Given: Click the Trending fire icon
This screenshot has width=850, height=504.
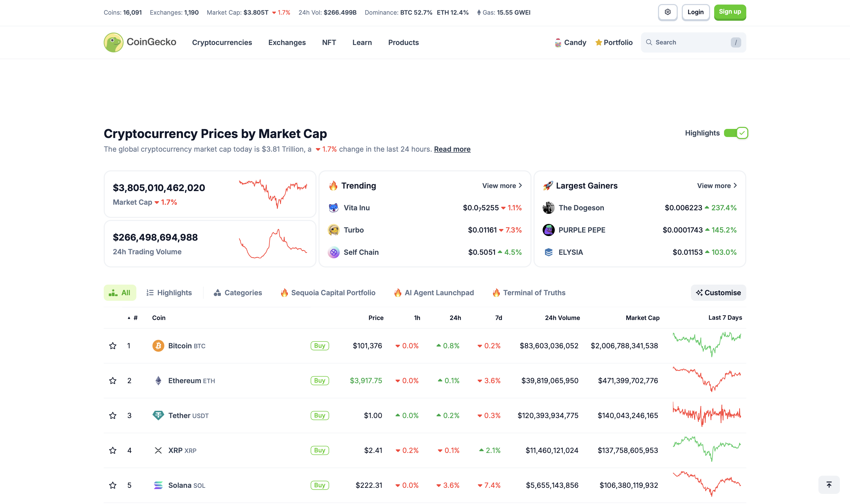Looking at the screenshot, I should [x=333, y=186].
